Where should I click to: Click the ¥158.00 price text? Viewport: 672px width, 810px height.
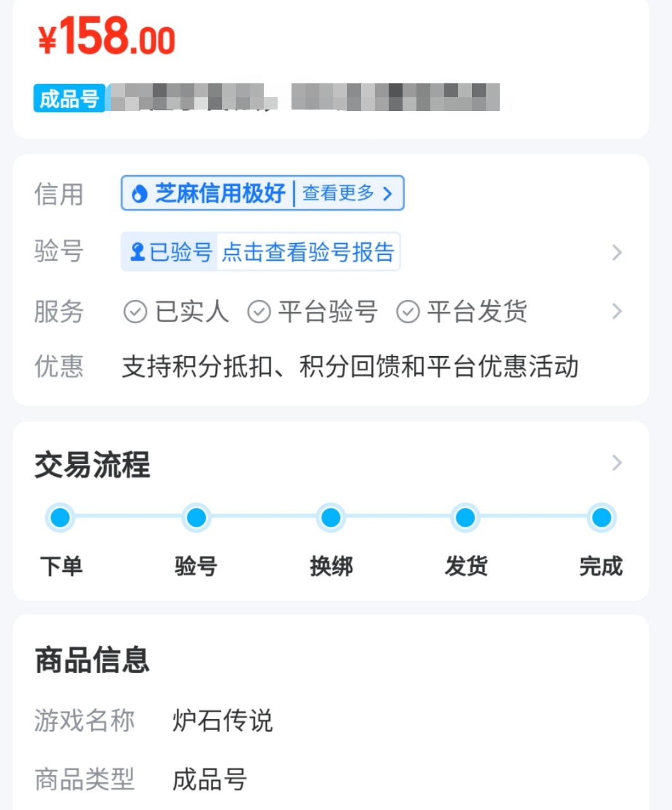tap(107, 37)
